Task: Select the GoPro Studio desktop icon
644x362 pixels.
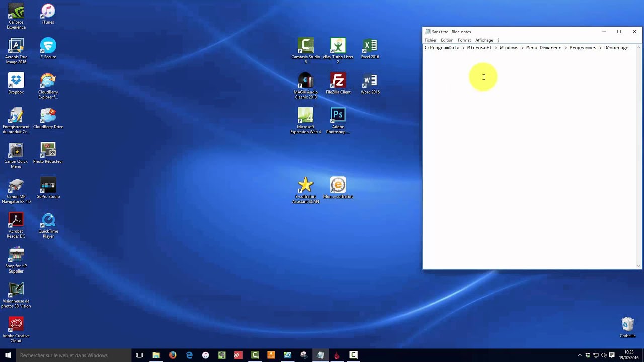Action: pos(48,189)
